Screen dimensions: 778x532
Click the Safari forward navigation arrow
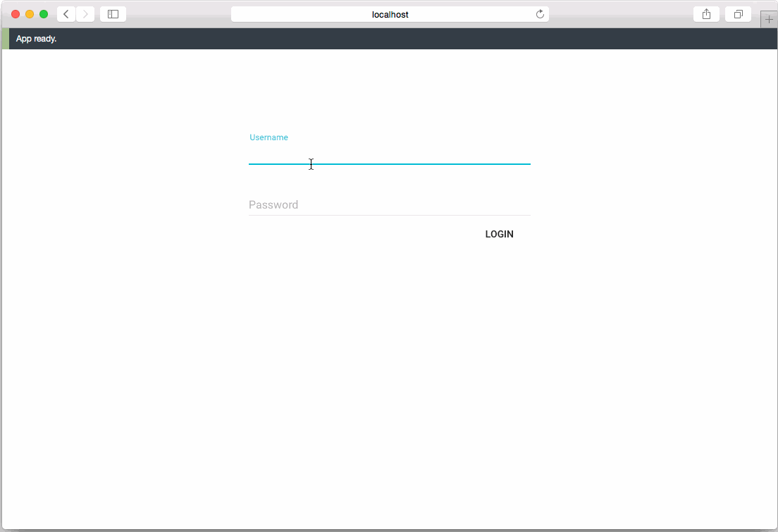point(85,14)
